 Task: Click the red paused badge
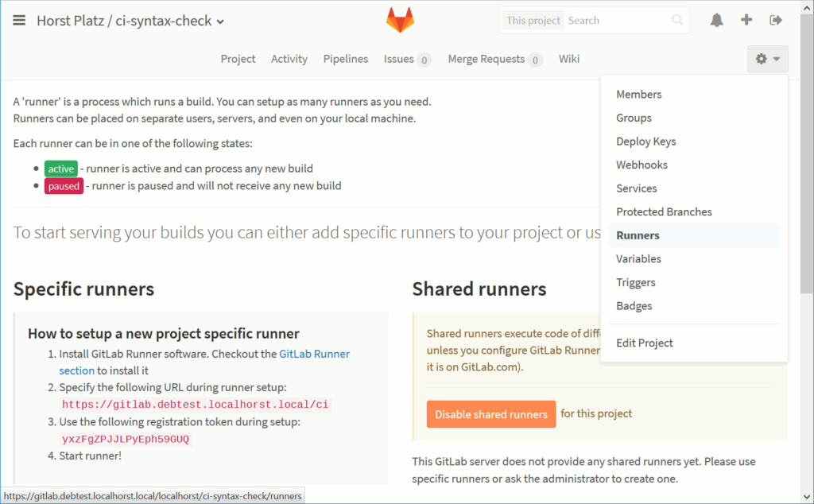(64, 186)
